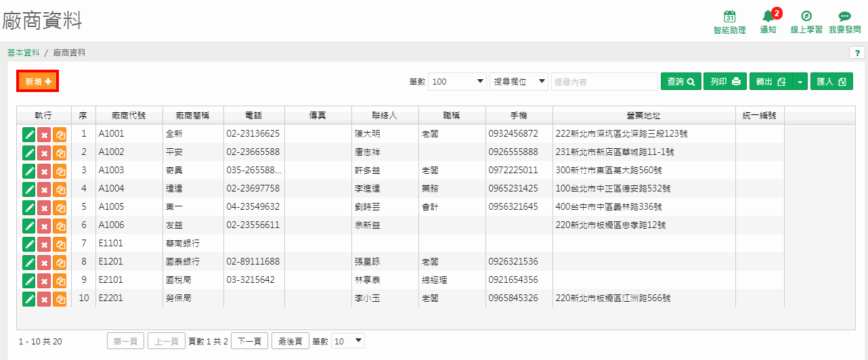Screen dimensions: 868x360
Task: Delete vendor A1001 with red X icon
Action: tap(44, 134)
